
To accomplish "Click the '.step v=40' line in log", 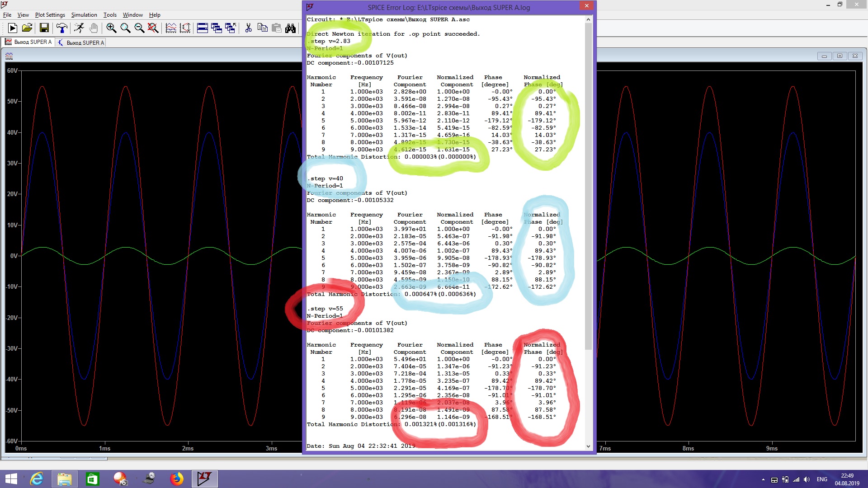I will coord(325,178).
